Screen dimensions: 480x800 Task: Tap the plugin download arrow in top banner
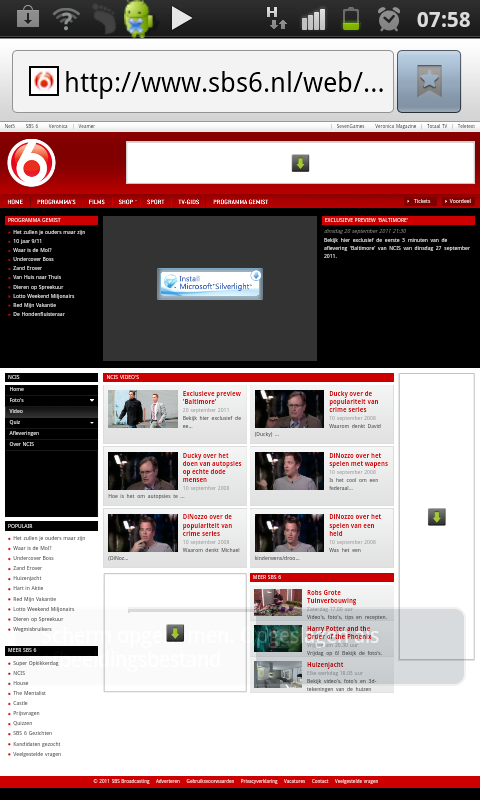tap(300, 163)
